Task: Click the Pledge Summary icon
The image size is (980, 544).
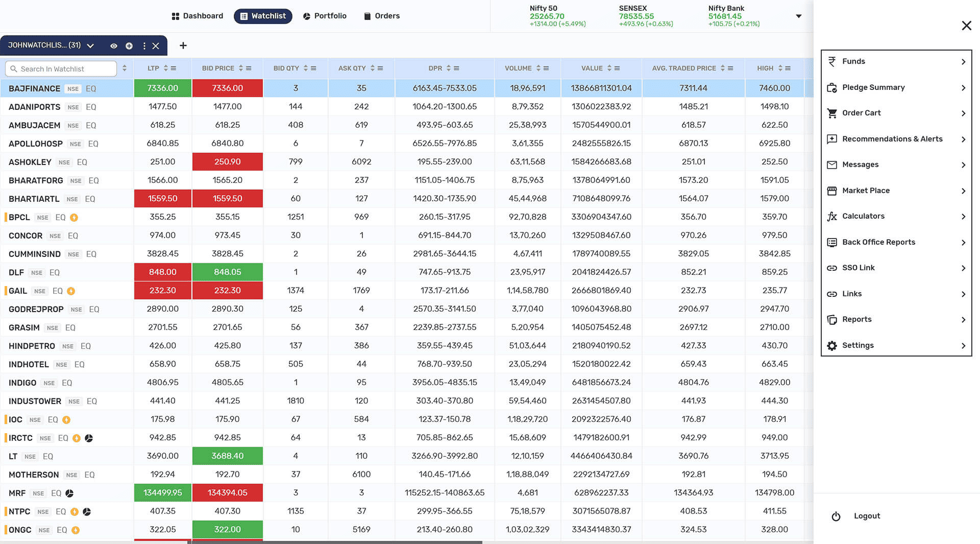Action: [832, 87]
